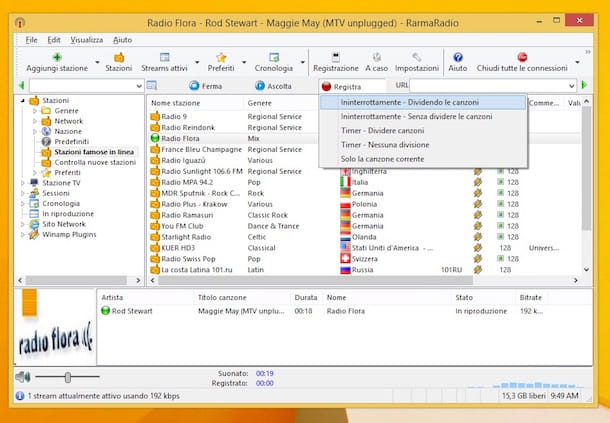Expand the Sessioni tree node
The image size is (610, 423).
click(23, 193)
